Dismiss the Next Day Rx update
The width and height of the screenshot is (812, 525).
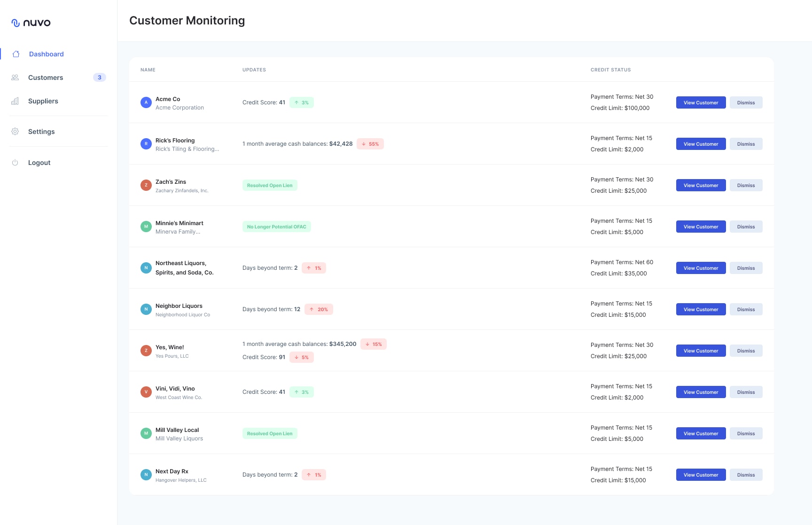[x=746, y=475]
